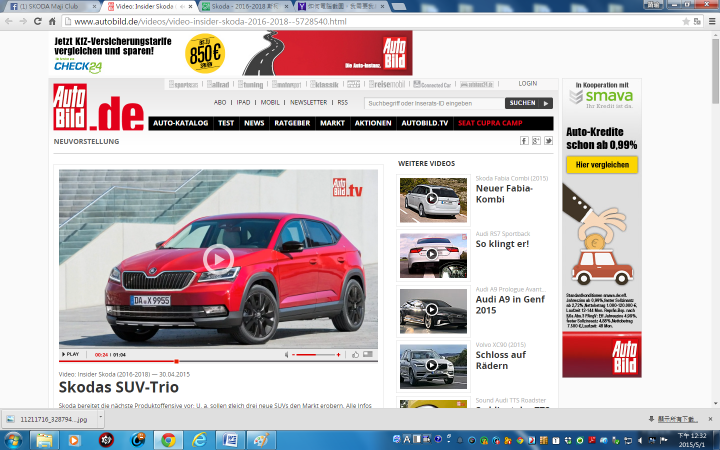Open the Windows Start menu
The height and width of the screenshot is (450, 720).
13,440
